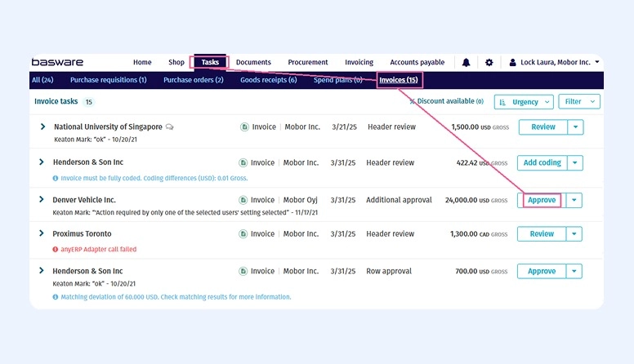The image size is (634, 364).
Task: Click 'Invoice must be fully coded' message
Action: click(154, 178)
